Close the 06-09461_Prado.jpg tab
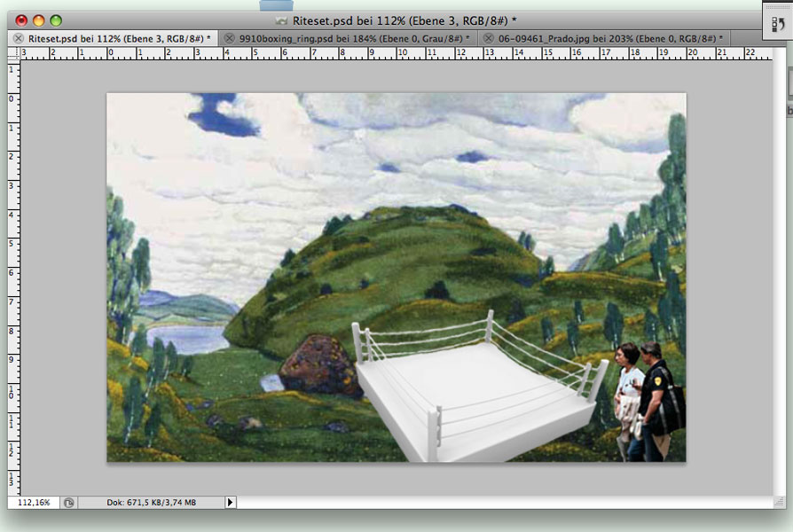Viewport: 793px width, 532px height. pos(488,38)
